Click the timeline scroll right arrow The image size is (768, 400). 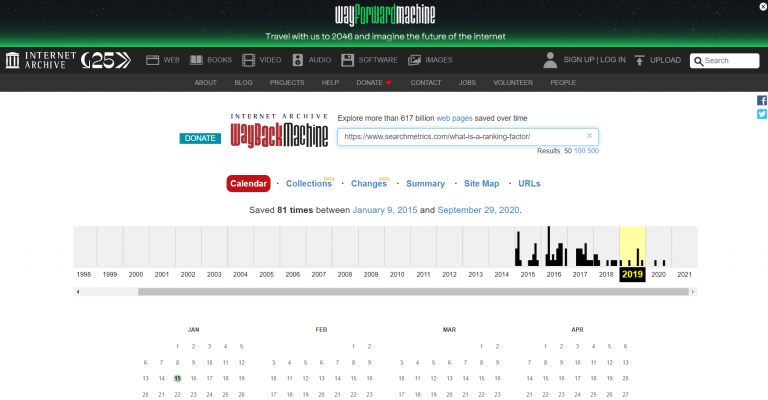point(693,292)
